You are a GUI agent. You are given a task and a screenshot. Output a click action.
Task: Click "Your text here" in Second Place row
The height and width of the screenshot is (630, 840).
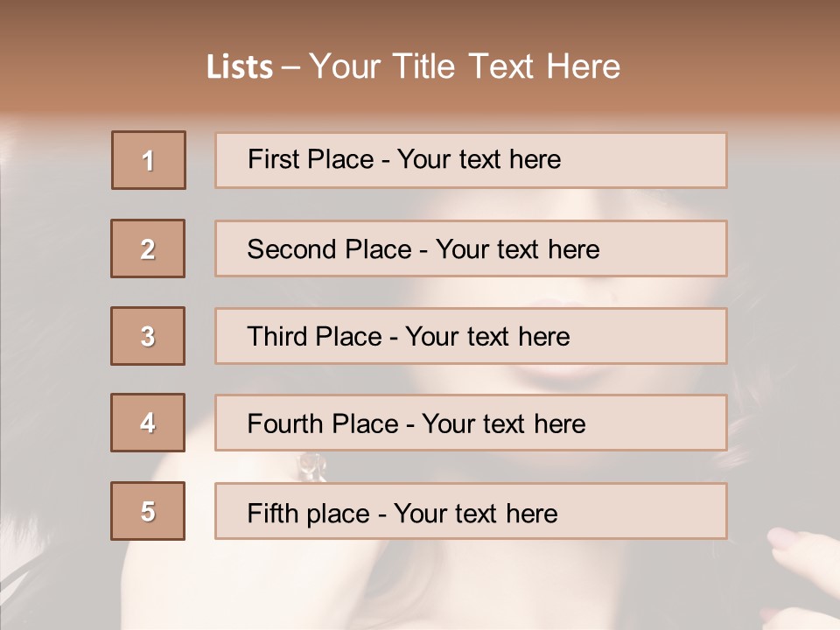coord(517,249)
